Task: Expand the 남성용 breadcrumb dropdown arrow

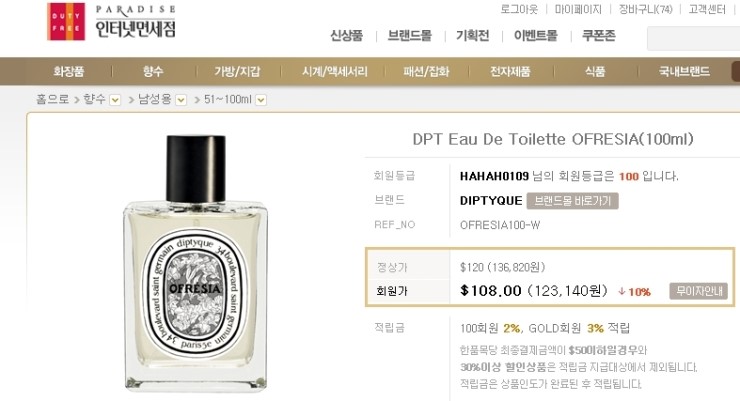Action: pyautogui.click(x=181, y=100)
